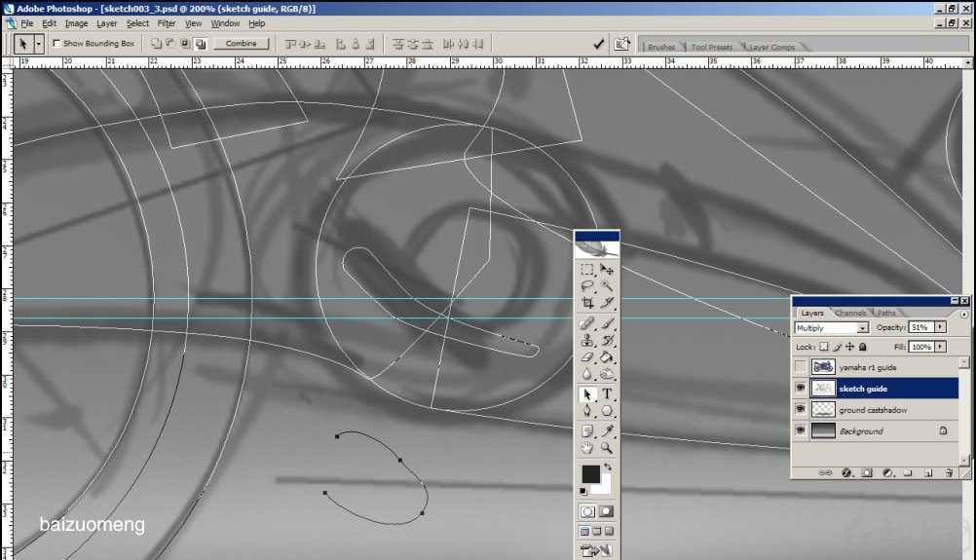
Task: Show the yamaha r1 guide layer
Action: pyautogui.click(x=801, y=367)
